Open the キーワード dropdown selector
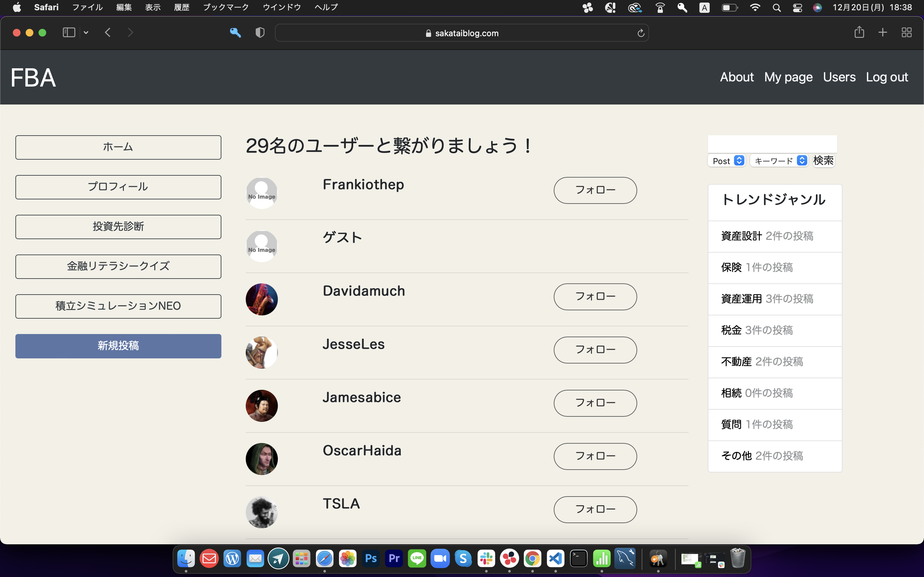The width and height of the screenshot is (924, 577). click(x=779, y=161)
